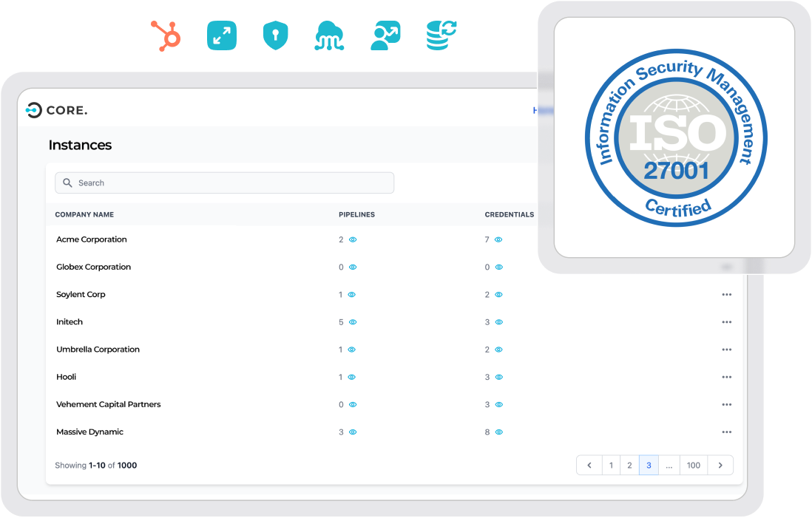Open Soylent Corp row actions menu
This screenshot has height=518, width=812.
pos(726,294)
